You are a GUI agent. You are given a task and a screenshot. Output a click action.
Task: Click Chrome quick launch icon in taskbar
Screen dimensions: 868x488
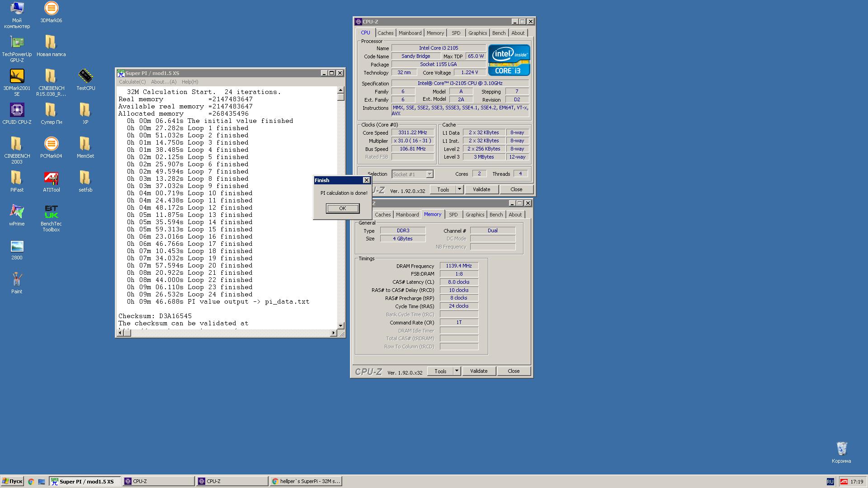point(31,482)
